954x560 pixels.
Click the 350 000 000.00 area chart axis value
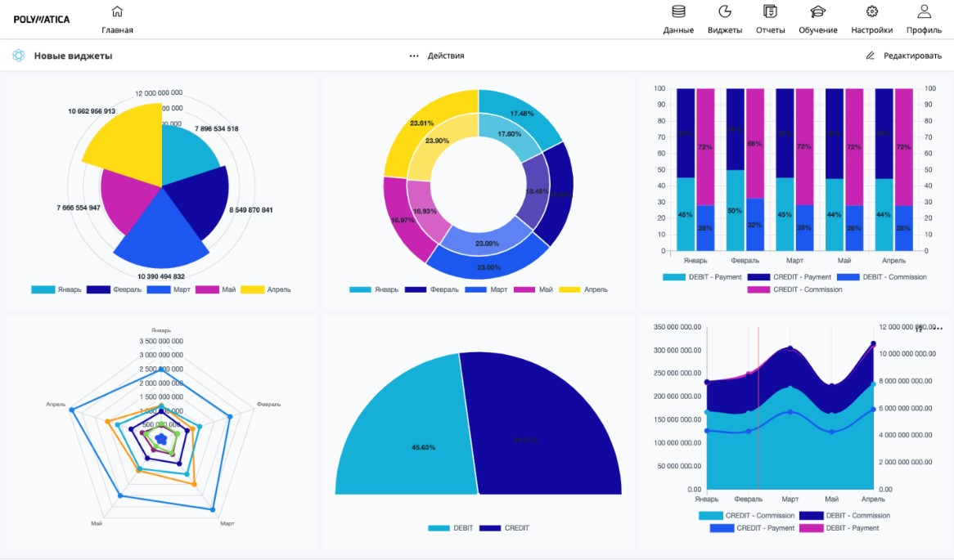tap(677, 326)
